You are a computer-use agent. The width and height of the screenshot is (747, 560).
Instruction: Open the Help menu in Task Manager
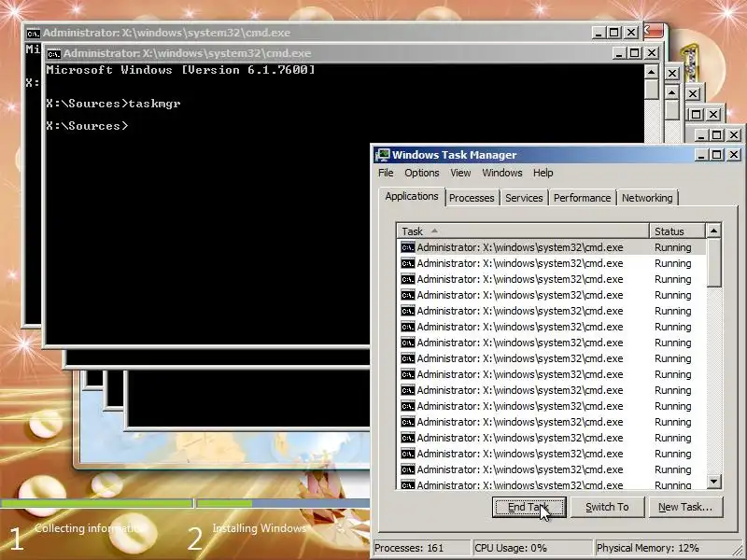(543, 173)
